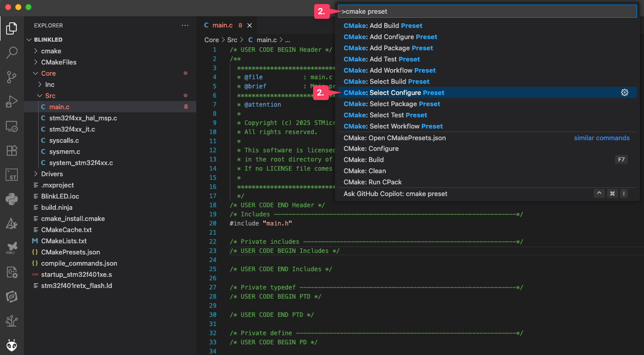Open the Explorer more actions ellipsis
Viewport: 644px width, 355px height.
185,25
